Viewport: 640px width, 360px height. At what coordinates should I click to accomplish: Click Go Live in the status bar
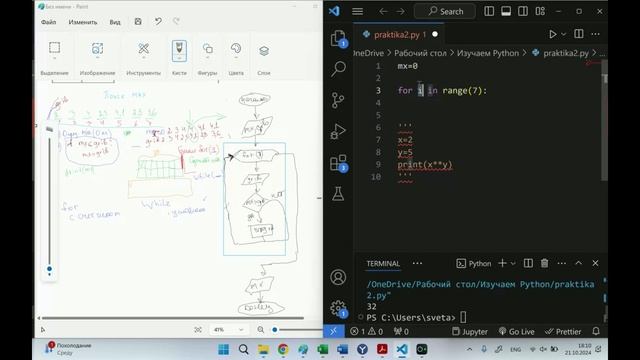516,331
